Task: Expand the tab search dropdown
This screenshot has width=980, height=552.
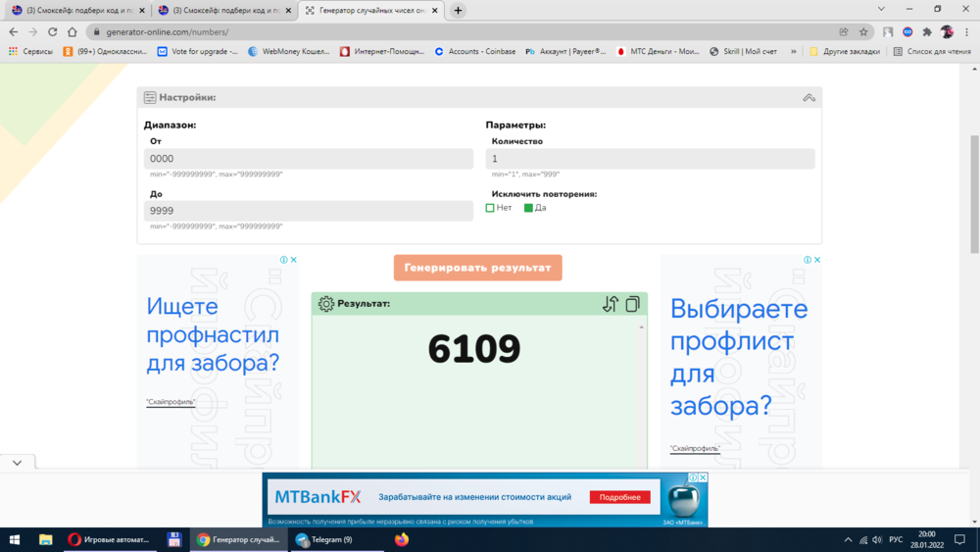Action: (x=881, y=9)
